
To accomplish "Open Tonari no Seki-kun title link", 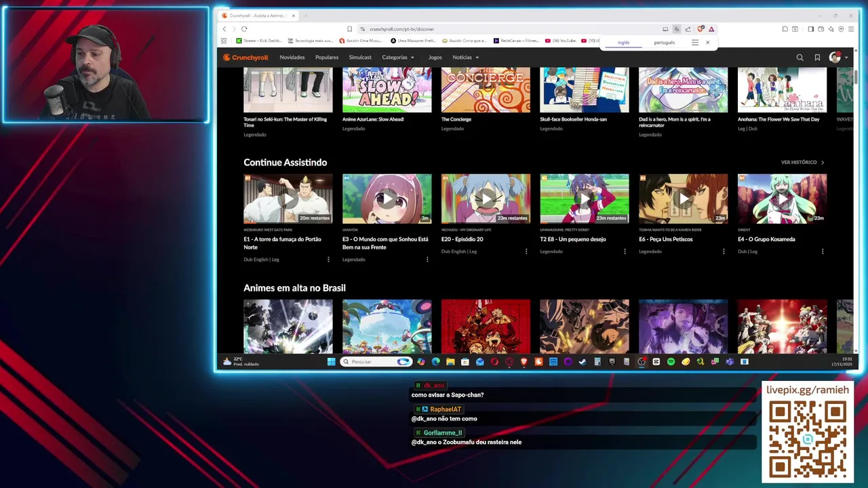I will click(285, 123).
